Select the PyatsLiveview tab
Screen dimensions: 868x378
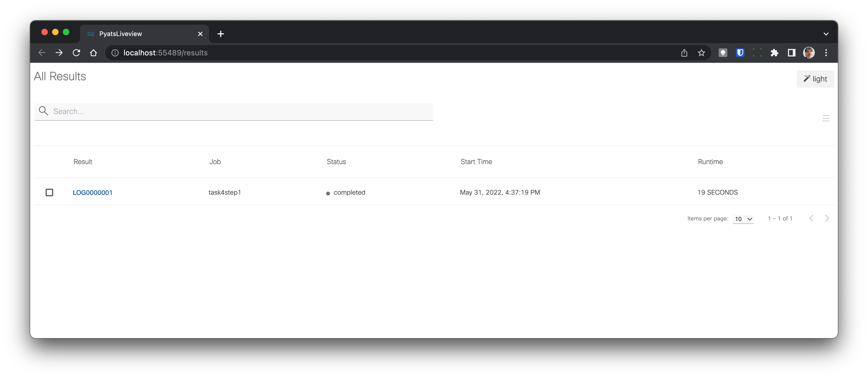click(x=144, y=34)
